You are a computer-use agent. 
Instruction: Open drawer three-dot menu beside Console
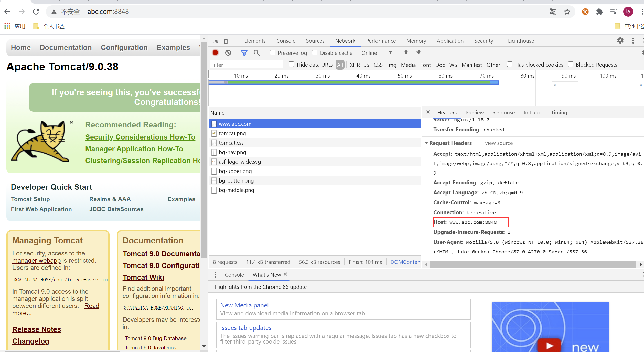pos(216,275)
